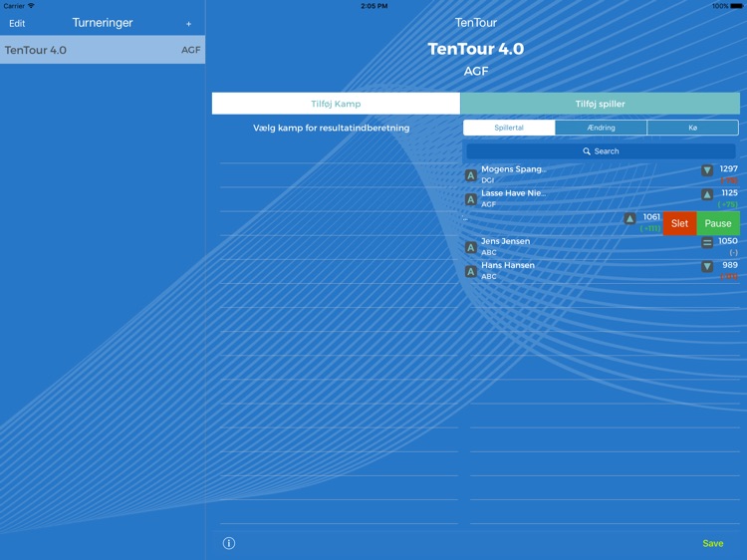The height and width of the screenshot is (560, 747).
Task: Click the down arrow icon beside 1297
Action: click(707, 170)
